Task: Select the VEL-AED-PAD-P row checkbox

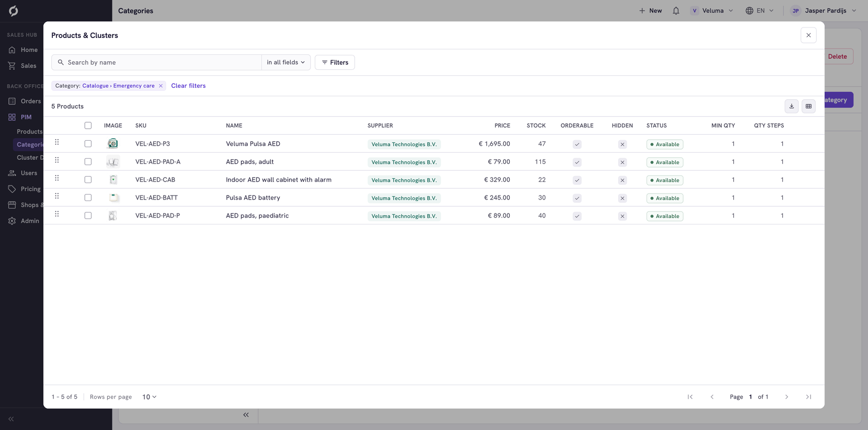Action: (x=88, y=215)
